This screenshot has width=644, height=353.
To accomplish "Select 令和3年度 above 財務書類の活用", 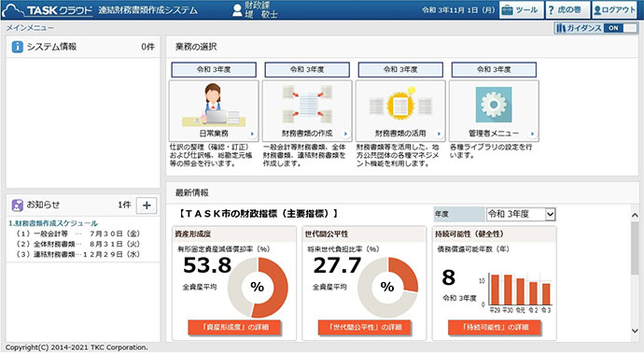I will pos(400,69).
